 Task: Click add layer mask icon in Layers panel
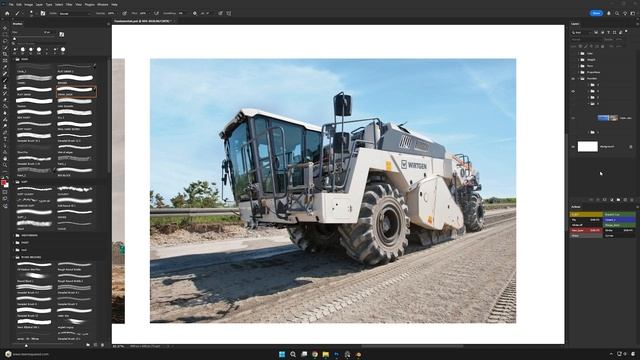tap(604, 200)
